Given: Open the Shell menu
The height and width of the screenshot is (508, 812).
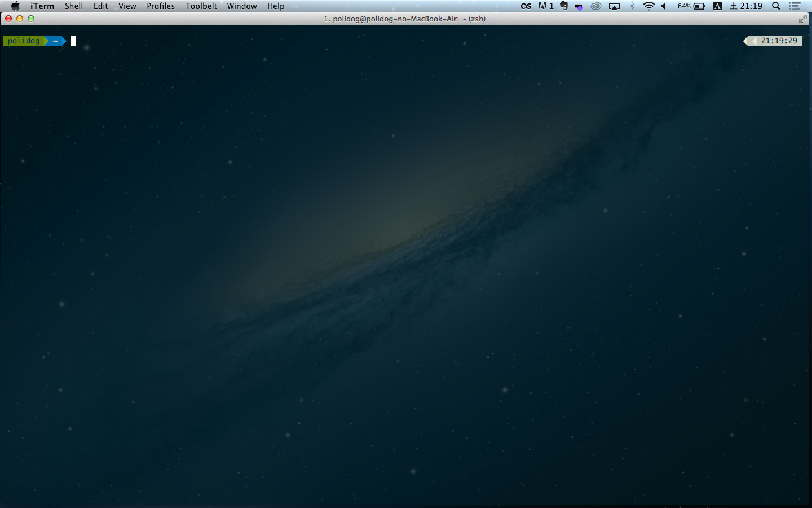Looking at the screenshot, I should [74, 6].
